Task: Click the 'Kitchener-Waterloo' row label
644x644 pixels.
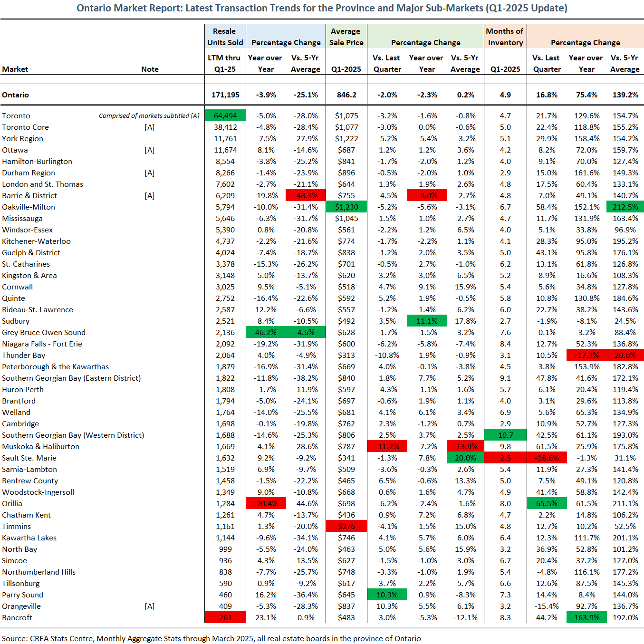Action: point(36,241)
